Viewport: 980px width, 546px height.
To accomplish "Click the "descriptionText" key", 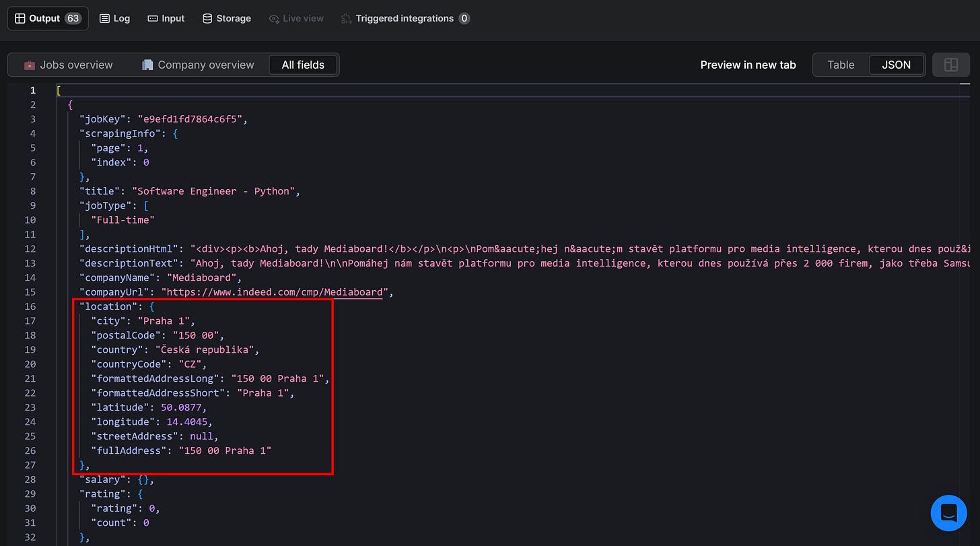I will 129,263.
